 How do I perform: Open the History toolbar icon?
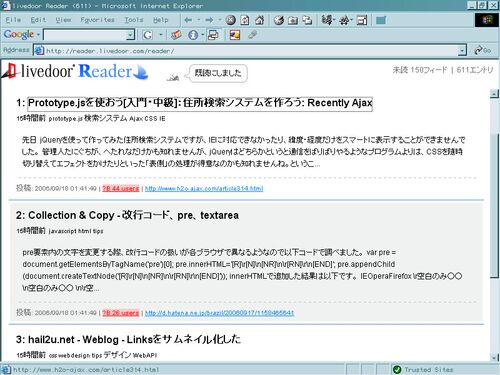307,20
